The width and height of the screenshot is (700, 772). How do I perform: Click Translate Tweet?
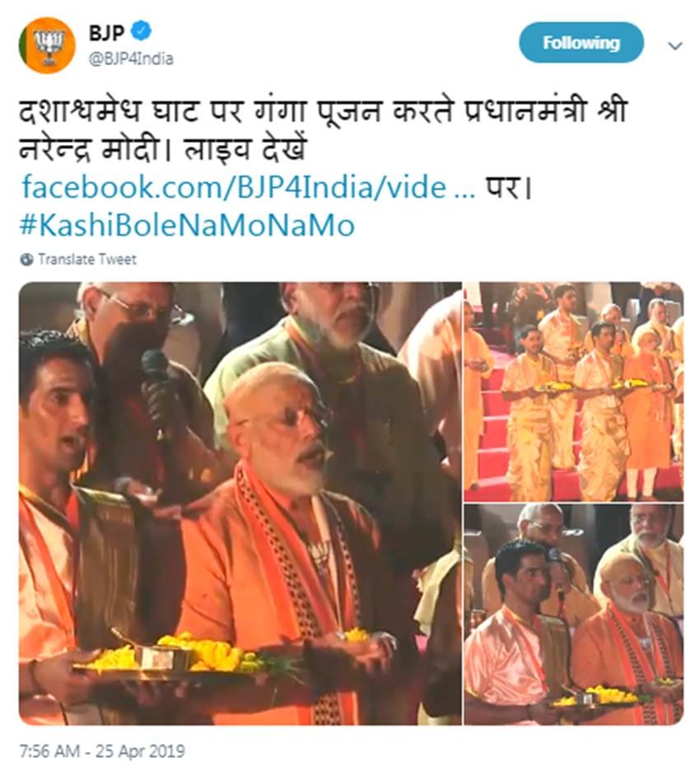point(87,260)
